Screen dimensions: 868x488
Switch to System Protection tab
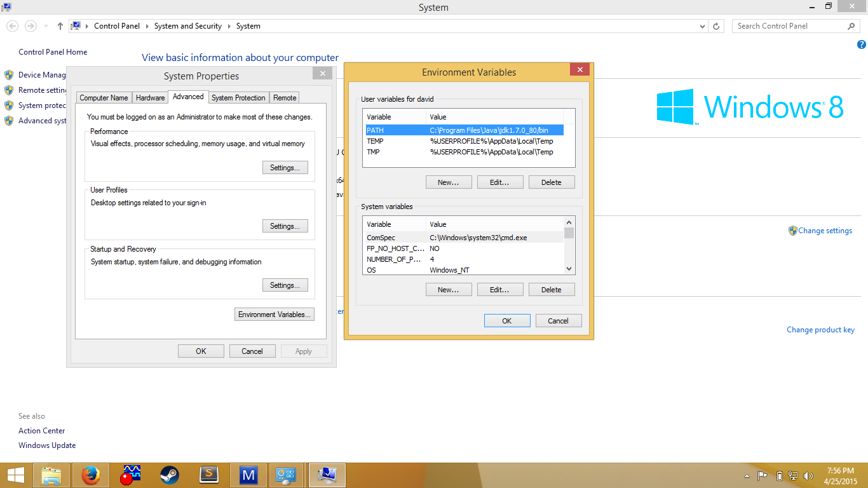click(x=238, y=98)
